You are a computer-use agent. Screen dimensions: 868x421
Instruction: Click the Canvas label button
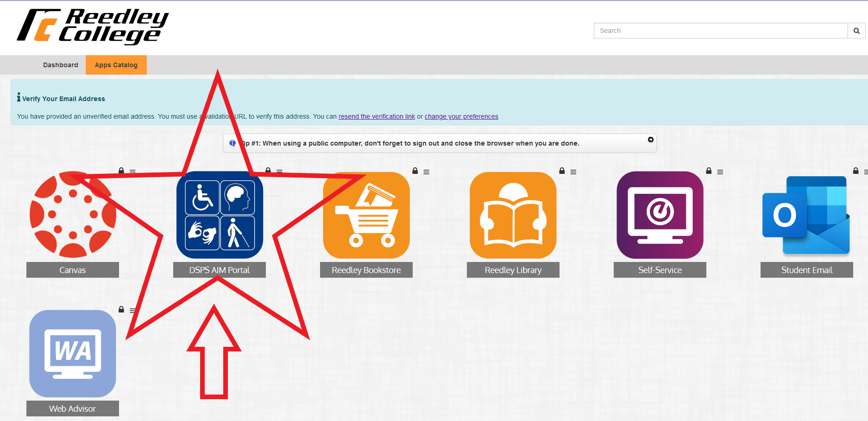pyautogui.click(x=73, y=270)
